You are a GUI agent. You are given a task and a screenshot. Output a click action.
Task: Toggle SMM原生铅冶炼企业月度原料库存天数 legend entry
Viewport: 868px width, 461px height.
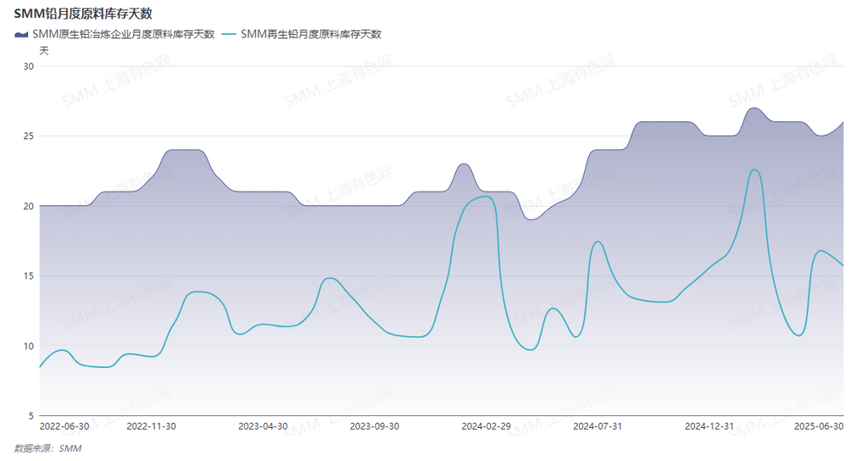[x=114, y=34]
